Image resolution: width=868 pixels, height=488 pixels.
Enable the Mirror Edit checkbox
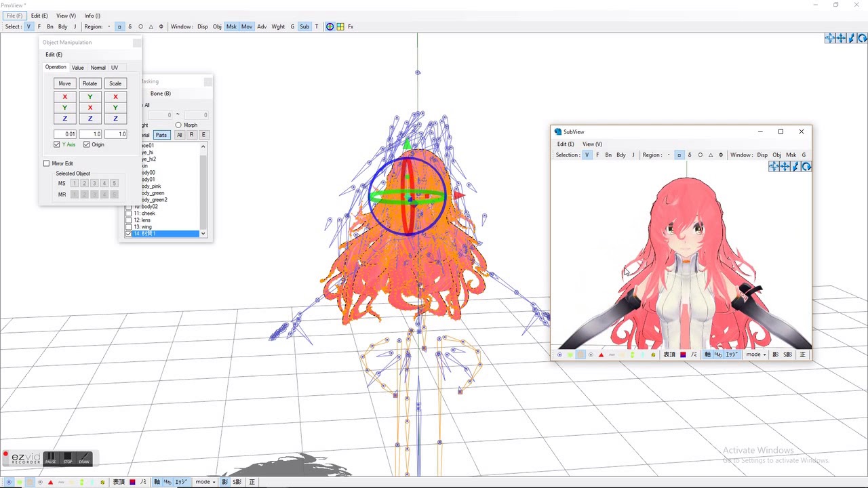pyautogui.click(x=46, y=163)
